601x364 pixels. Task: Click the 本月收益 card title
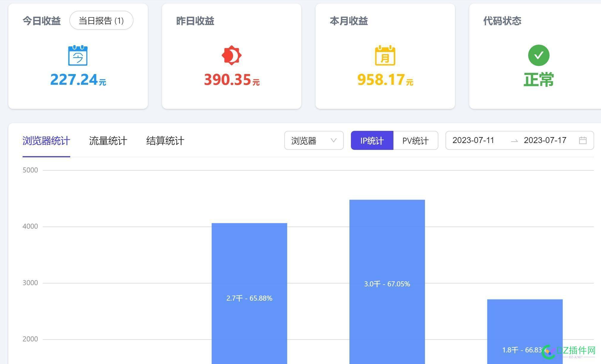click(x=349, y=21)
